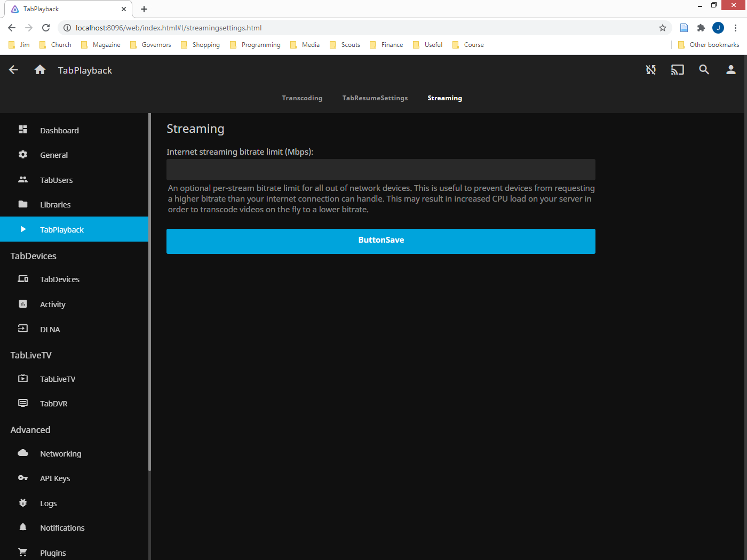Open Logs using the bug icon
Image resolution: width=747 pixels, height=560 pixels.
23,503
